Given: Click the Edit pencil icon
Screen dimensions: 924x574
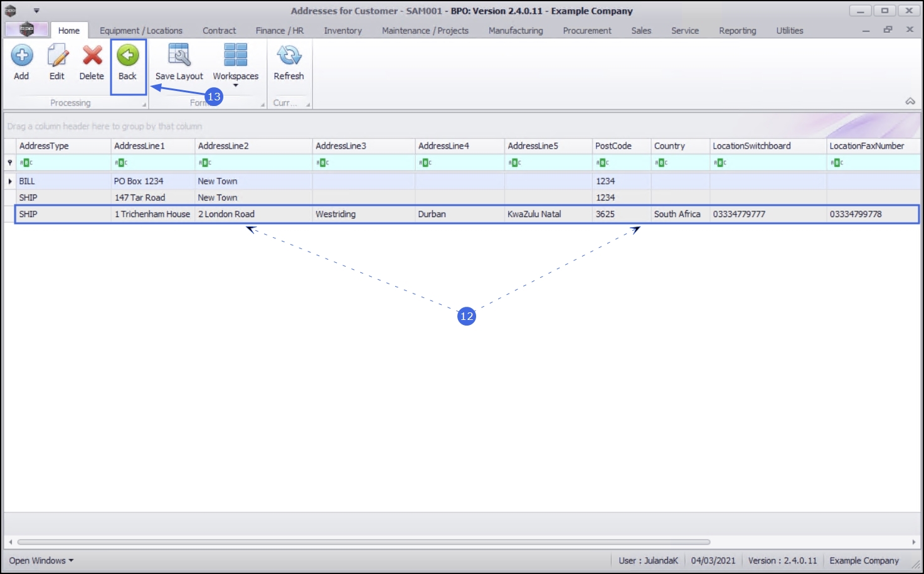Looking at the screenshot, I should click(57, 56).
